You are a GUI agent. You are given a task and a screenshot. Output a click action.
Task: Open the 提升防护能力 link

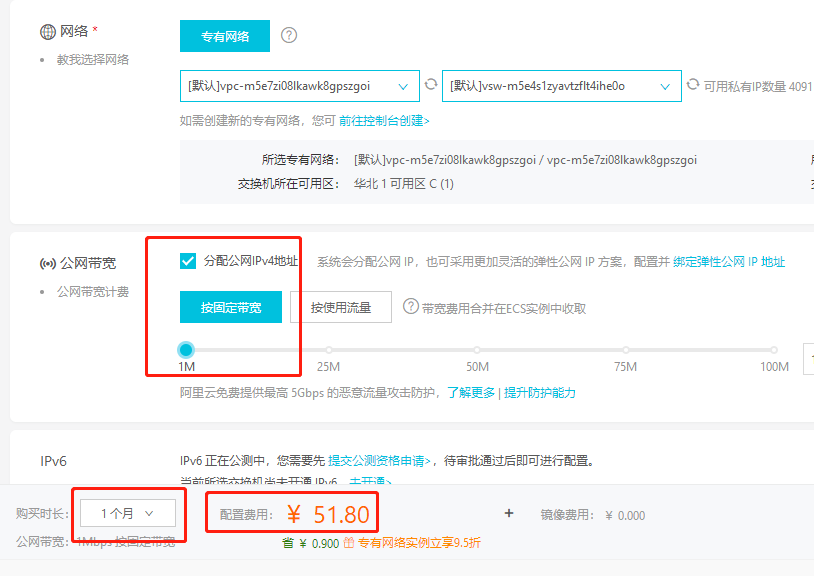539,393
